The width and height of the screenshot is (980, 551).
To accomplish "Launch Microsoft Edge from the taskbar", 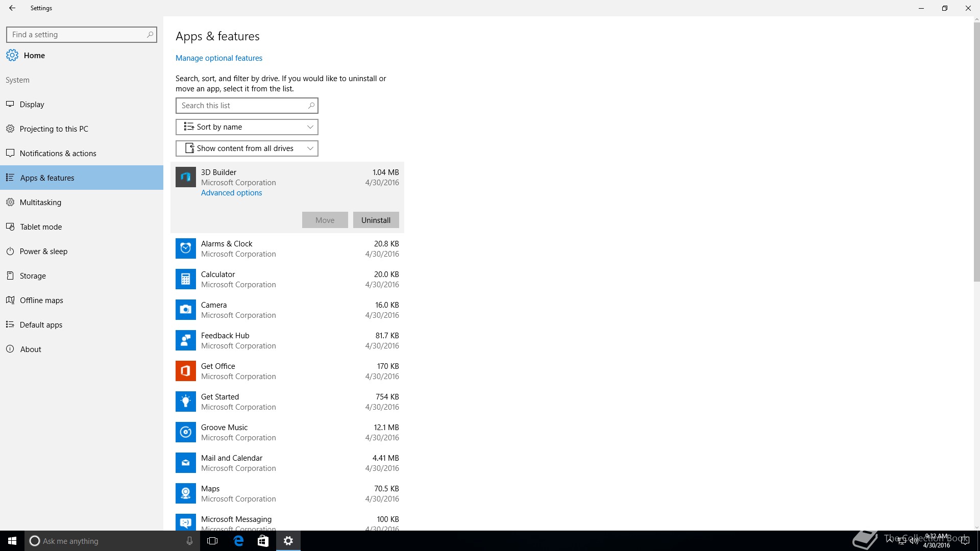I will 238,541.
